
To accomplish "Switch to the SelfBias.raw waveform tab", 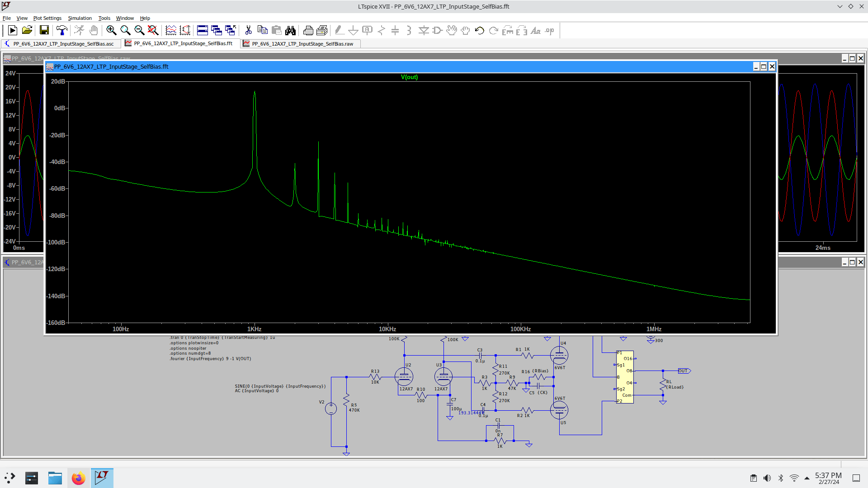I will click(x=300, y=44).
